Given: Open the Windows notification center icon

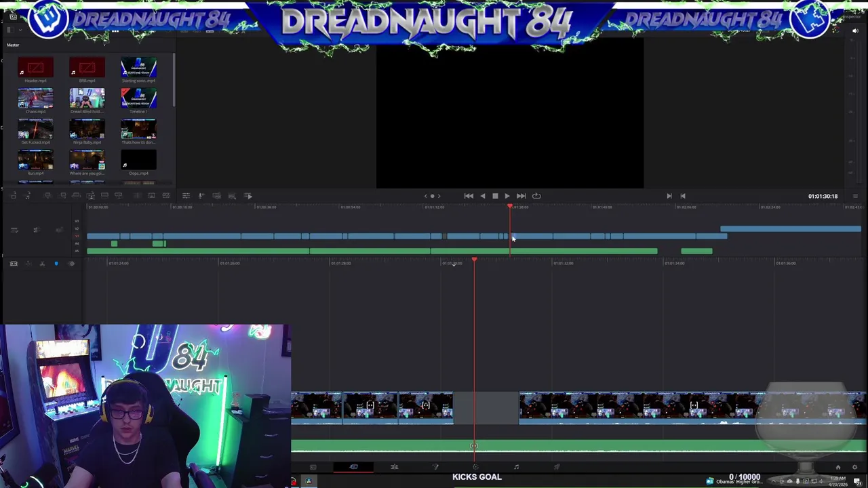Looking at the screenshot, I should click(858, 482).
